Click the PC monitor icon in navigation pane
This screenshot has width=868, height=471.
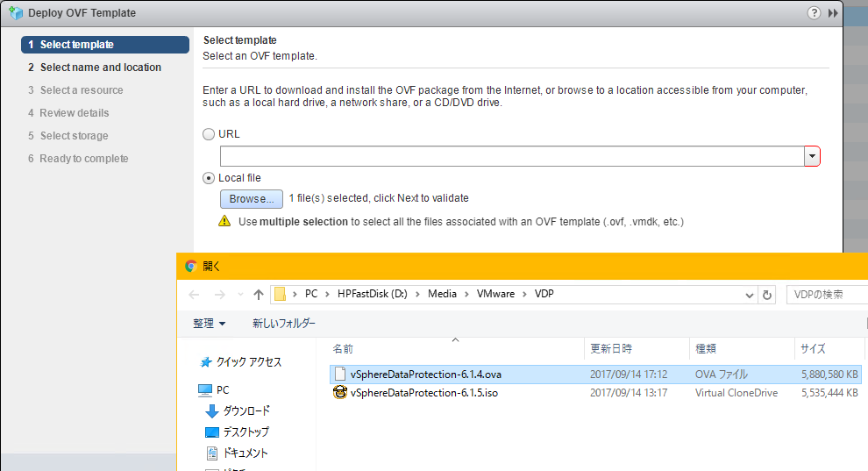click(x=205, y=390)
